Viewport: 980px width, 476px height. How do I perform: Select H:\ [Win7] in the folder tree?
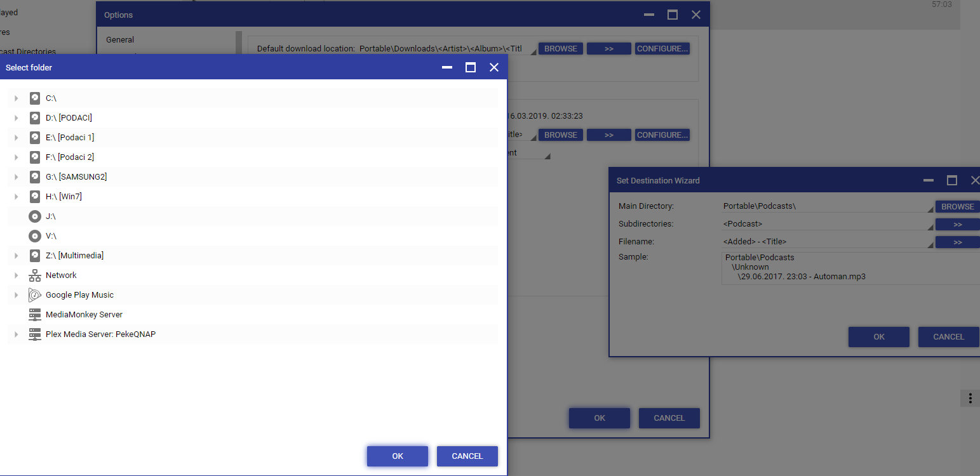64,197
